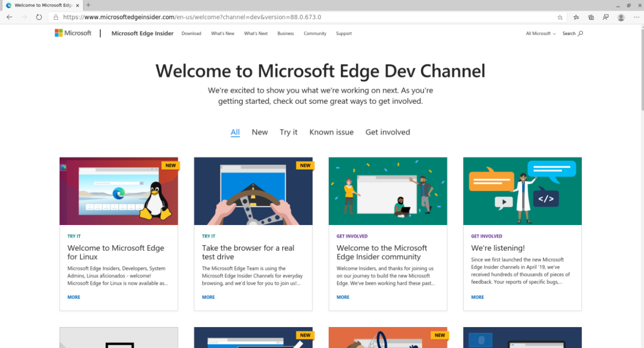Open the Download nav menu item
The height and width of the screenshot is (348, 644).
[x=191, y=33]
